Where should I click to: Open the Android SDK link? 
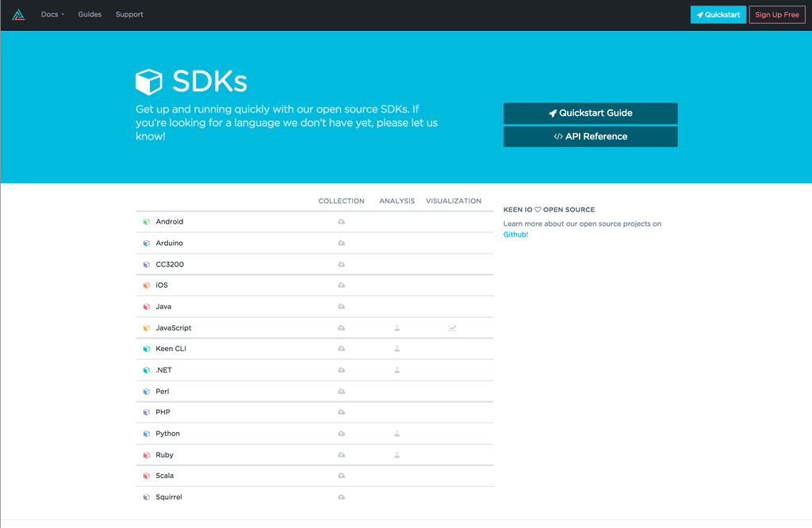pyautogui.click(x=170, y=221)
